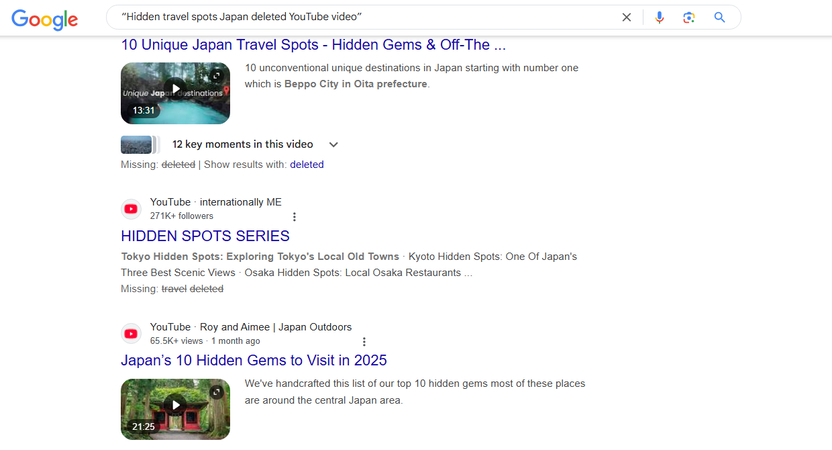Click inside the search query field
The width and height of the screenshot is (832, 450).
point(366,17)
